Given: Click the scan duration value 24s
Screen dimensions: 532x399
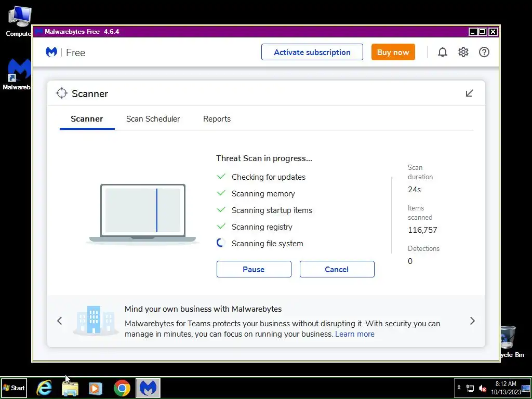Looking at the screenshot, I should click(414, 190).
